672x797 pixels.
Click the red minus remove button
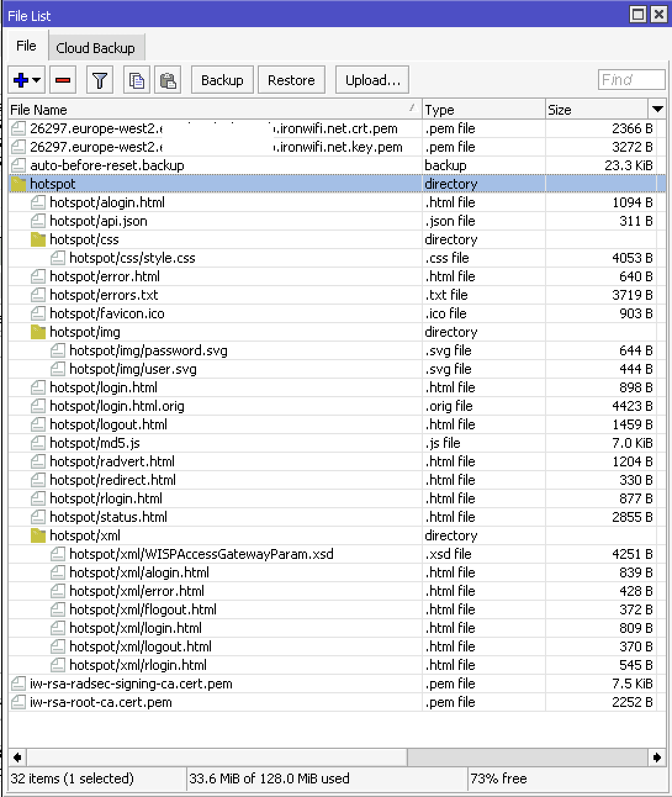tap(63, 80)
